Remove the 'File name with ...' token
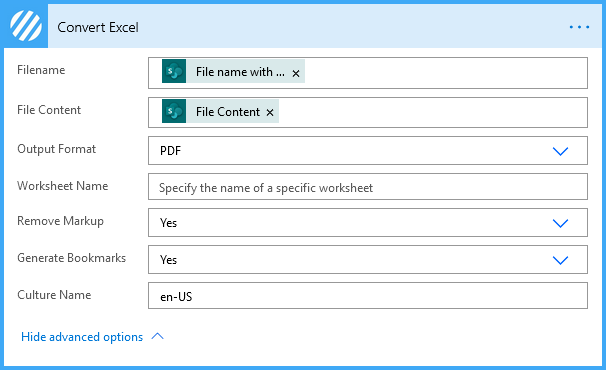 296,73
